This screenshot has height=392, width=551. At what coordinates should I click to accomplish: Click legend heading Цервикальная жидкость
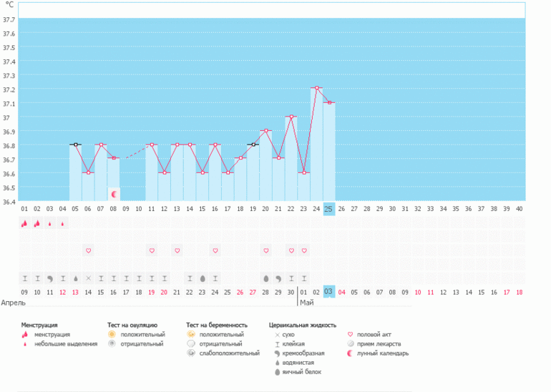pos(303,325)
